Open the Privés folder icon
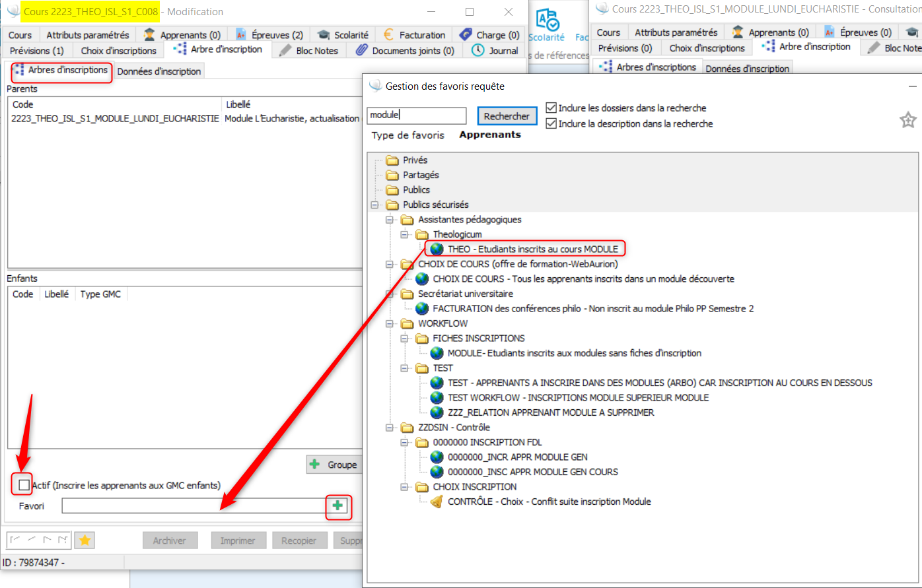The height and width of the screenshot is (588, 922). pos(392,160)
